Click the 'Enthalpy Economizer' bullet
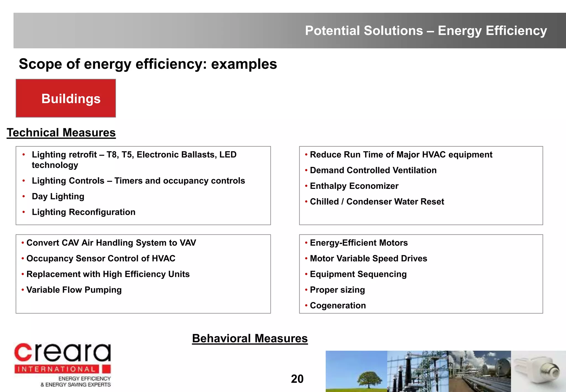566x392 pixels. click(354, 186)
